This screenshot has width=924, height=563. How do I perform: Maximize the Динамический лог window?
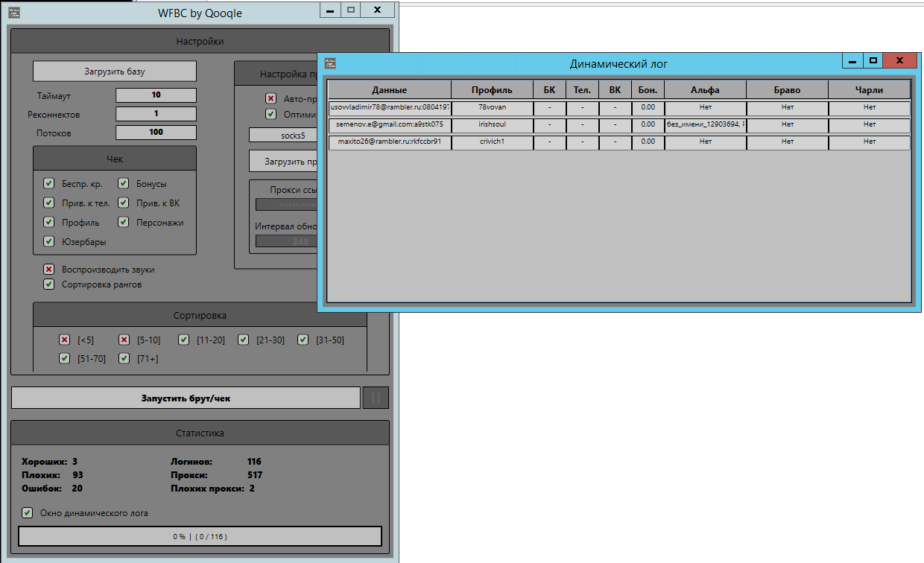[873, 61]
